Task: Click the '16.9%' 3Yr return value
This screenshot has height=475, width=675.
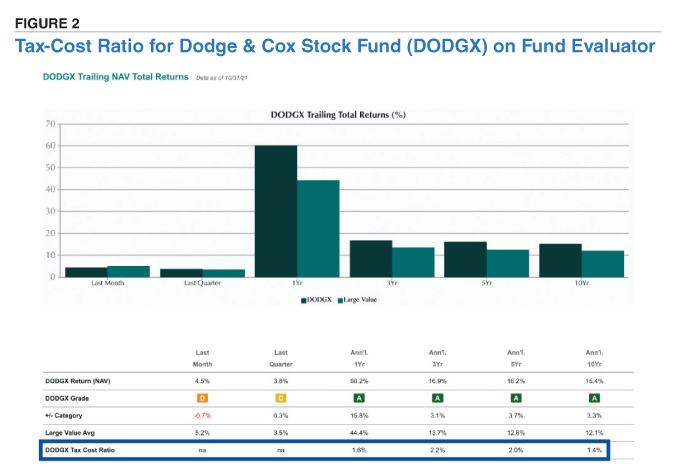Action: 437,381
